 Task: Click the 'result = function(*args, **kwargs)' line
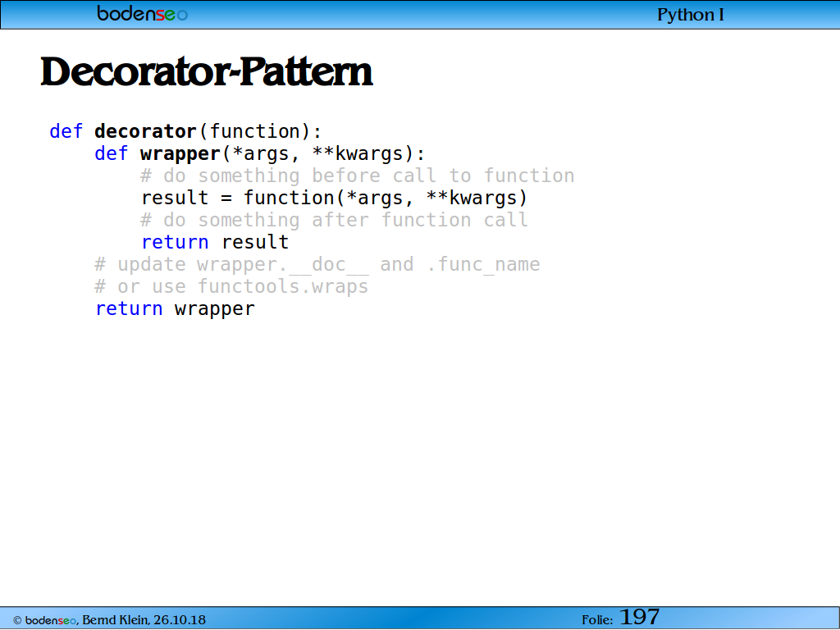335,199
